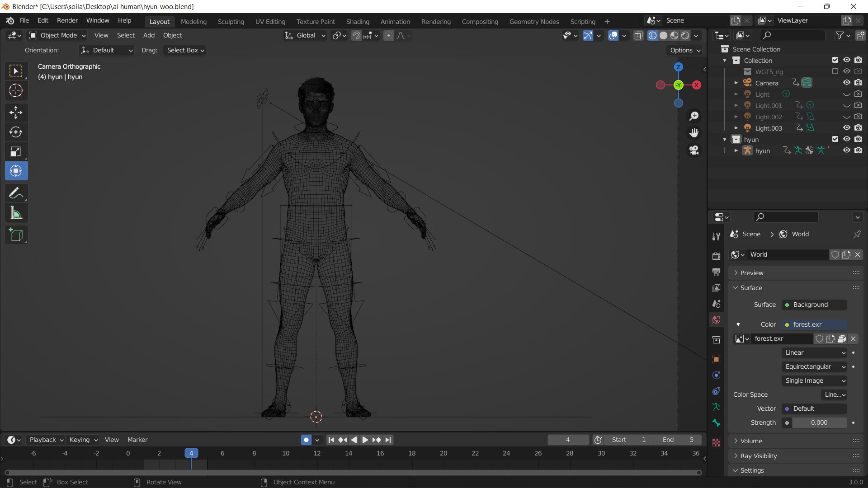
Task: Select the Annotate pencil tool
Action: pyautogui.click(x=16, y=193)
